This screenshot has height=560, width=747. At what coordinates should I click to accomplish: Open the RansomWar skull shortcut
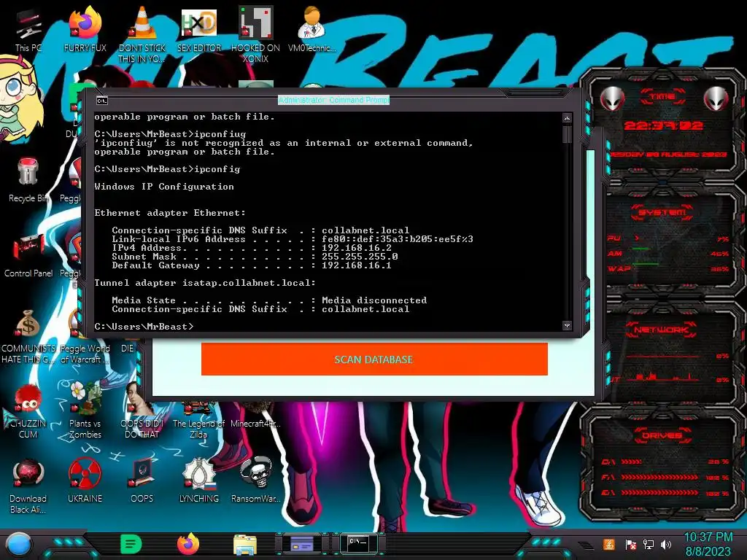tap(256, 480)
